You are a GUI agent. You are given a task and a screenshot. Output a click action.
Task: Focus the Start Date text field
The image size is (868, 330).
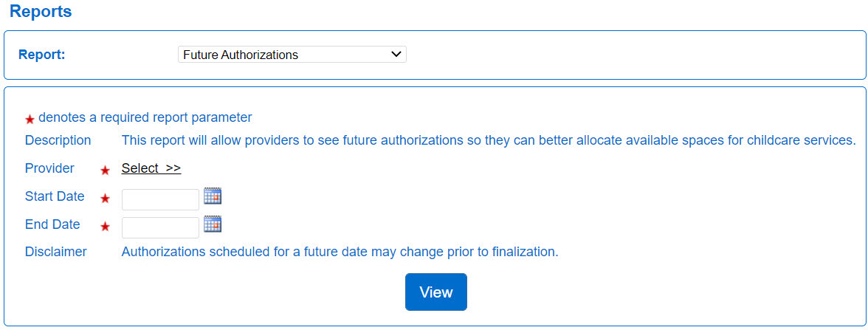160,199
